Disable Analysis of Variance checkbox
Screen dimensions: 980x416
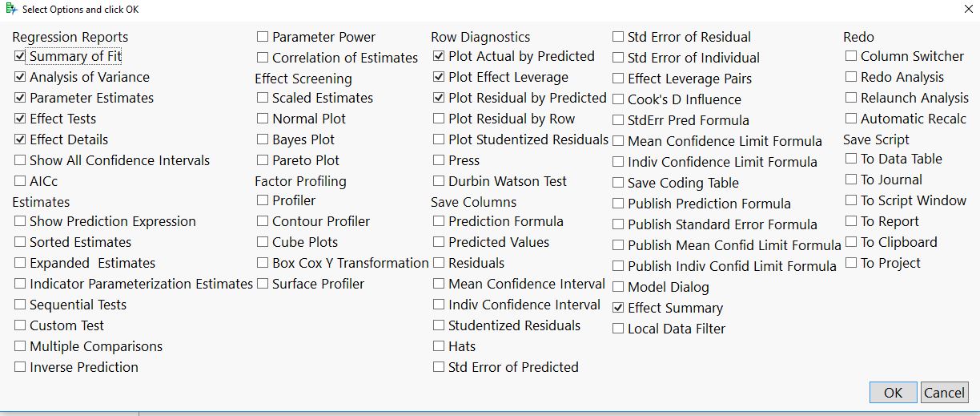20,78
